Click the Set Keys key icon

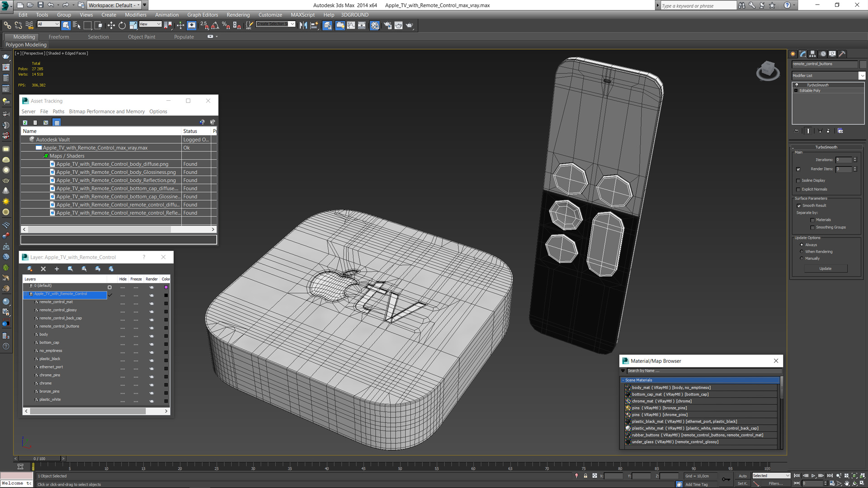[726, 479]
